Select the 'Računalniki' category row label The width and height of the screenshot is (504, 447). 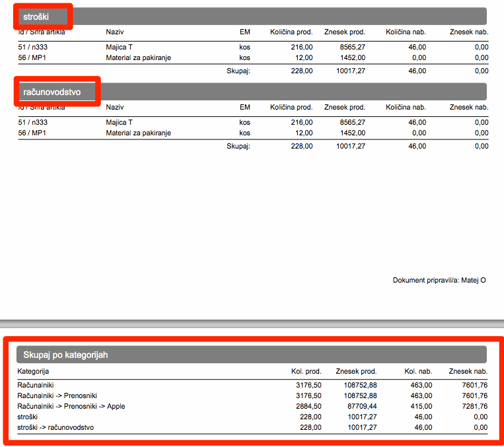36,385
